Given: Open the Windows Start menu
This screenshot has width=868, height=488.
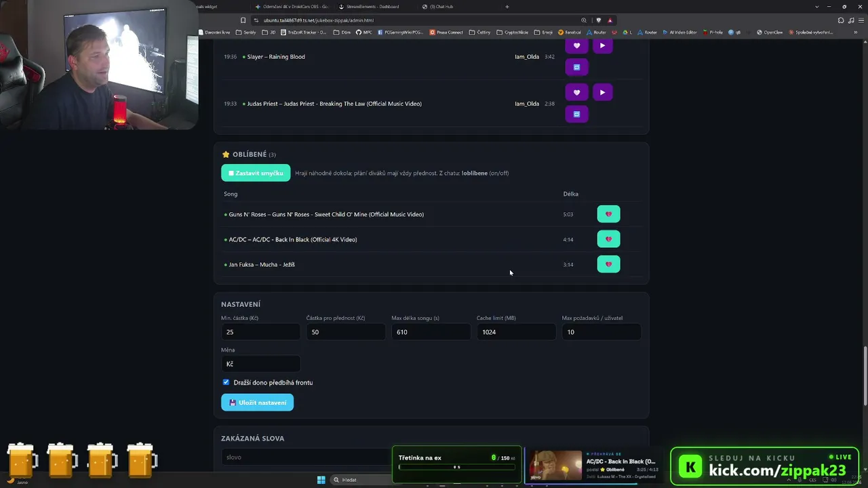Looking at the screenshot, I should point(321,480).
